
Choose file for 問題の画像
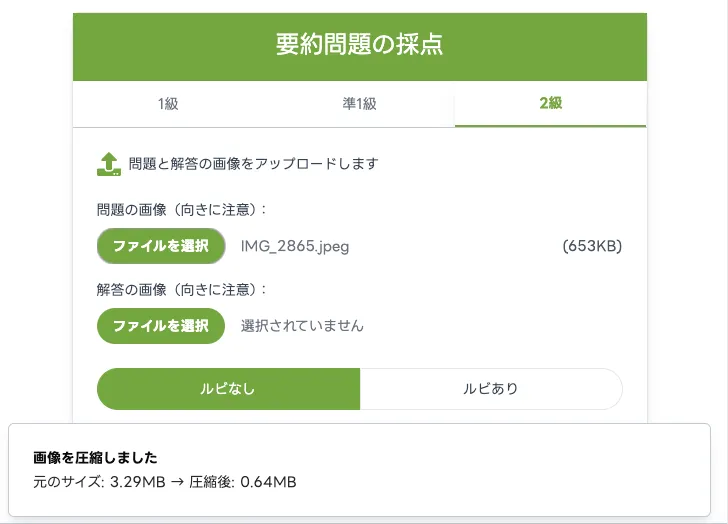point(161,246)
